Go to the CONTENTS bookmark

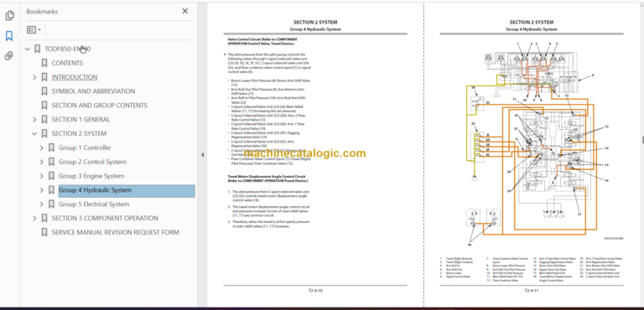(x=67, y=63)
